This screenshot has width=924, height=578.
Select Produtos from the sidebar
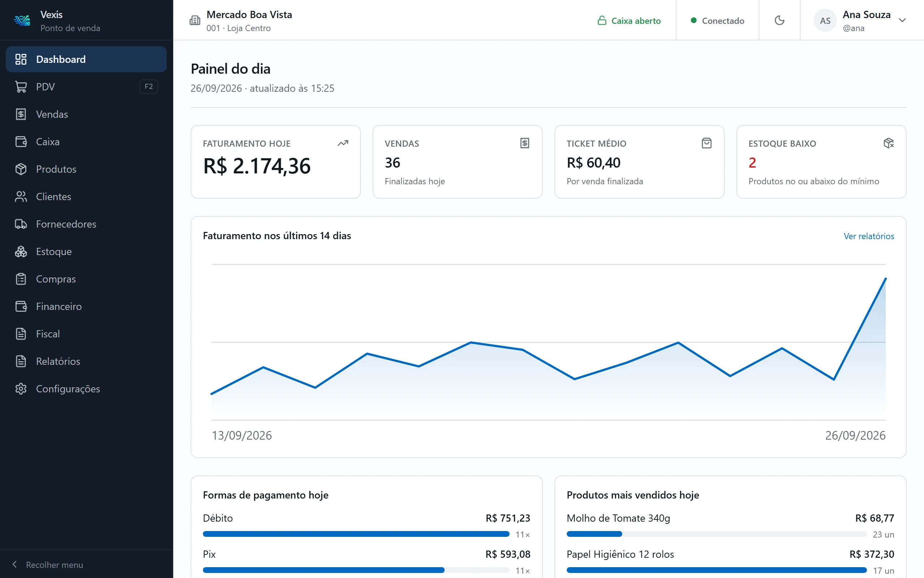(x=86, y=169)
